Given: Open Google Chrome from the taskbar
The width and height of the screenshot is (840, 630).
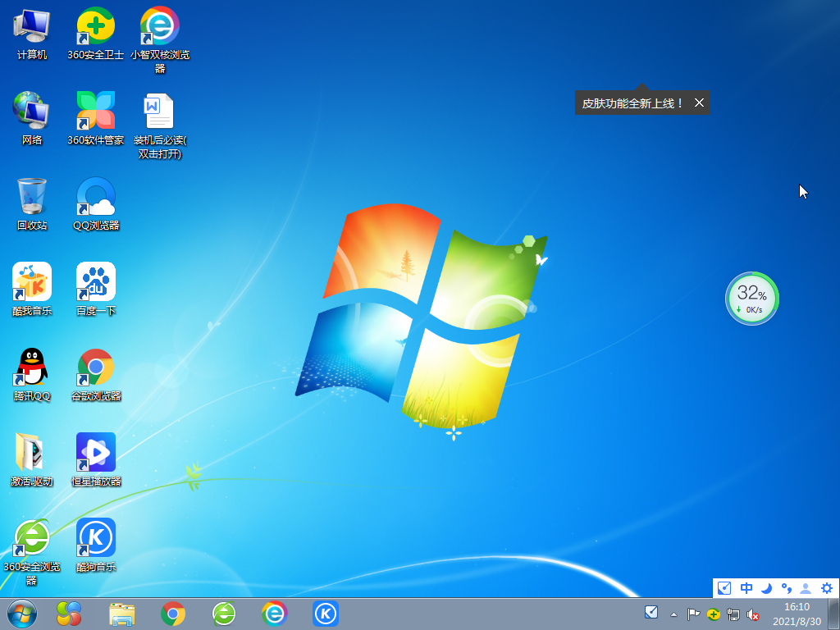Looking at the screenshot, I should point(172,613).
